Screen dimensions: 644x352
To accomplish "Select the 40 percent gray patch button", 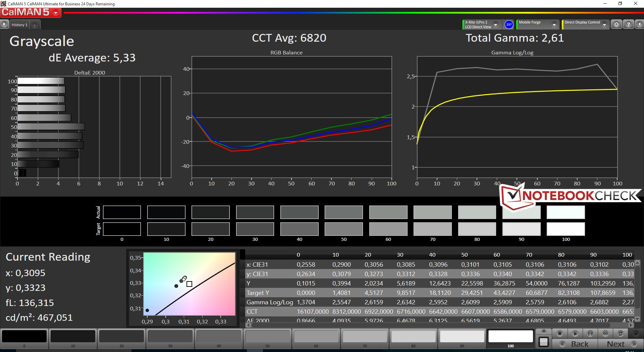I will point(219,339).
